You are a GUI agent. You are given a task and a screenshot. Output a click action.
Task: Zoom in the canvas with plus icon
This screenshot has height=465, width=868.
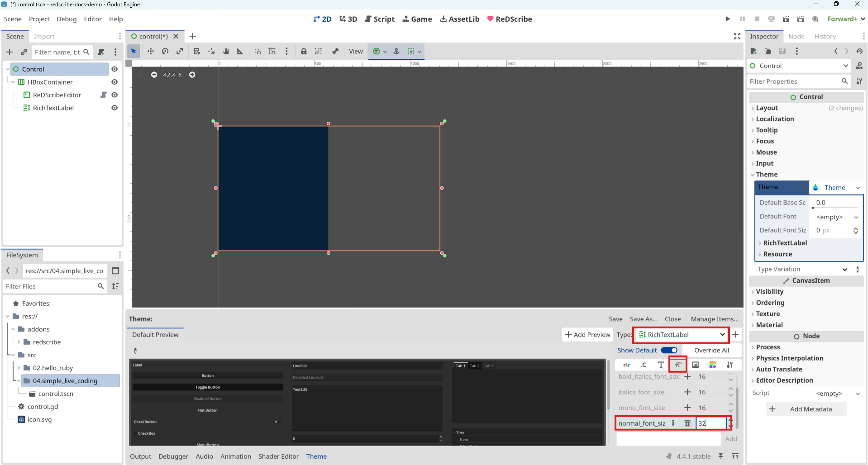coord(192,75)
